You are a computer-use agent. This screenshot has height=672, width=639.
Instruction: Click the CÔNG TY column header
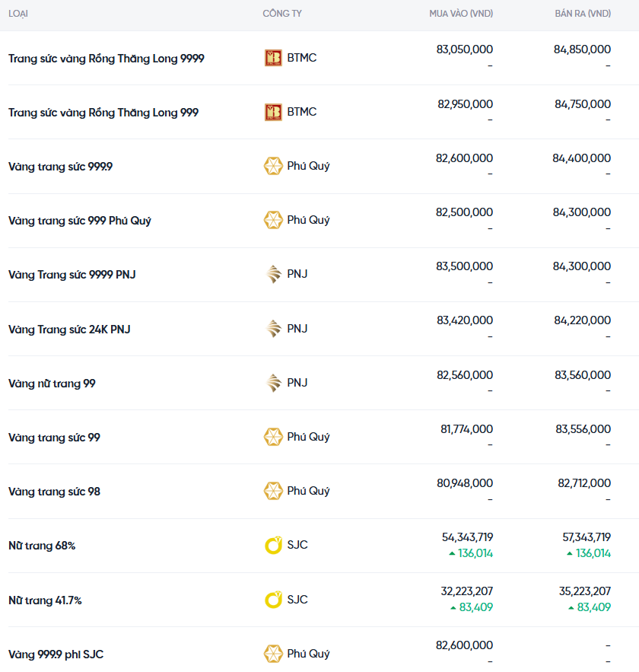tap(282, 14)
